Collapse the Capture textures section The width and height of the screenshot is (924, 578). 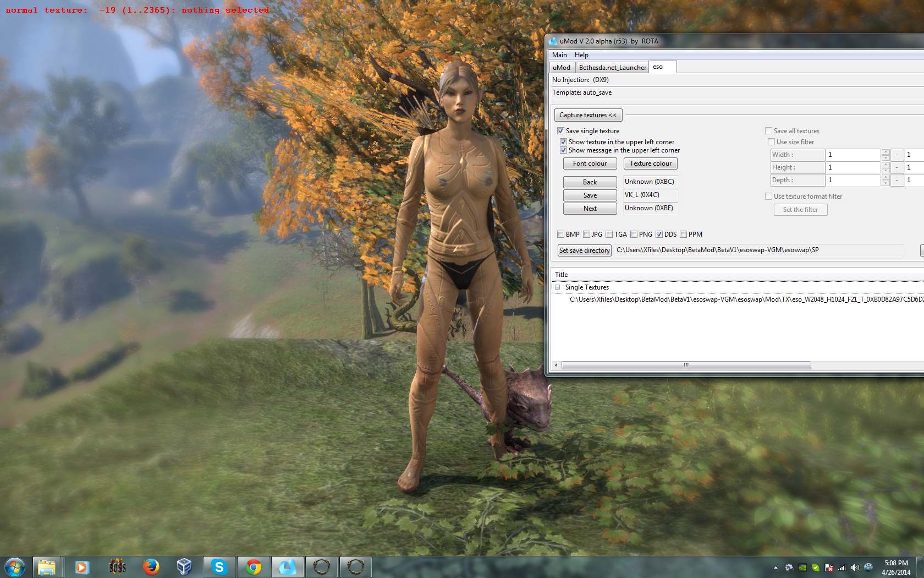tap(587, 115)
